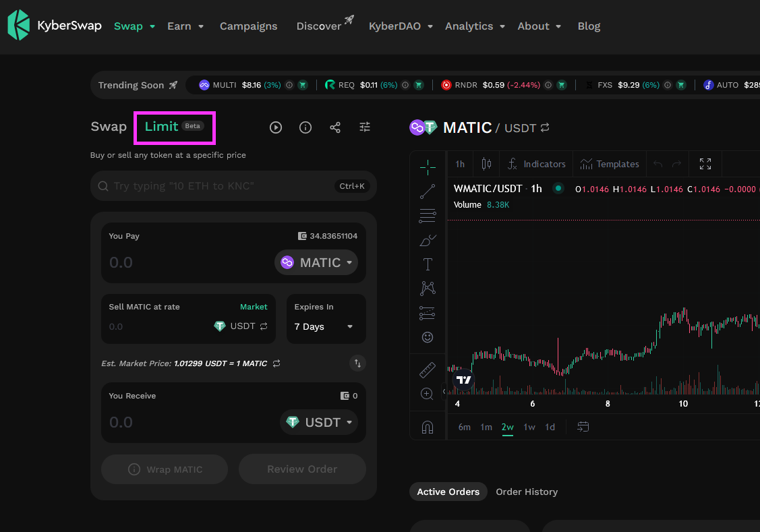Open the Campaigns page

(249, 26)
